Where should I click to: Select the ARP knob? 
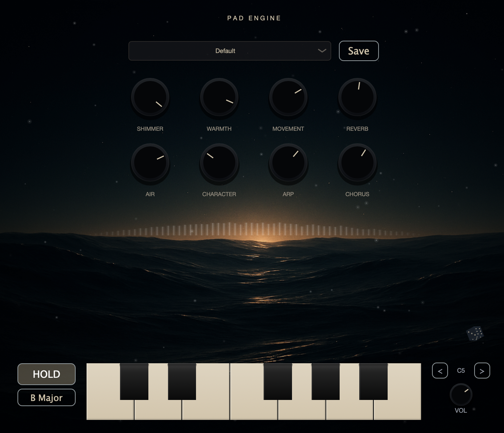coord(288,163)
